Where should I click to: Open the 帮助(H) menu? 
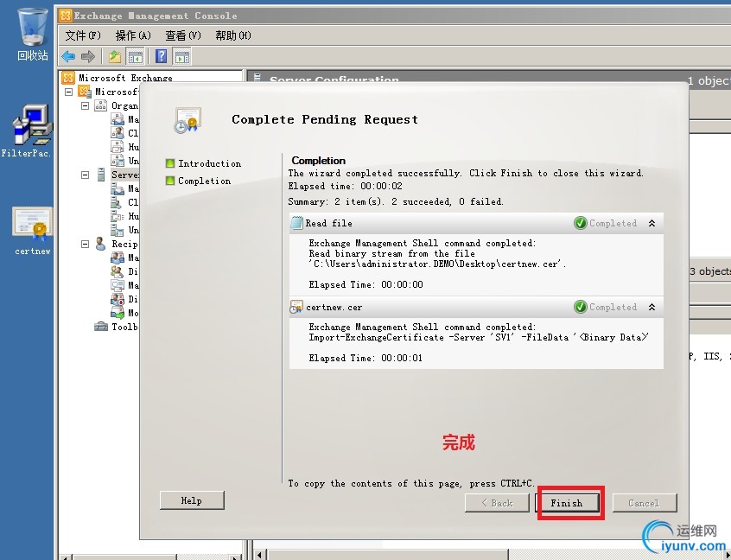(x=233, y=35)
